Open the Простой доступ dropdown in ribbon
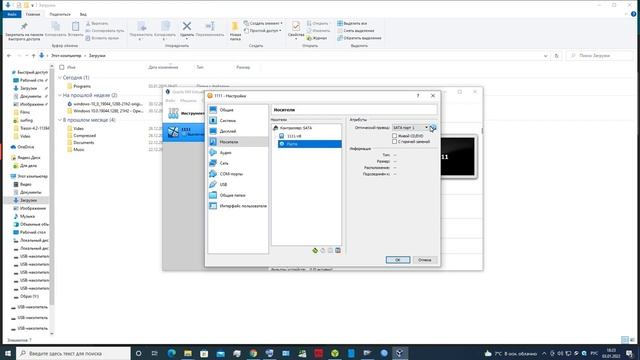640x360 pixels. click(x=262, y=31)
